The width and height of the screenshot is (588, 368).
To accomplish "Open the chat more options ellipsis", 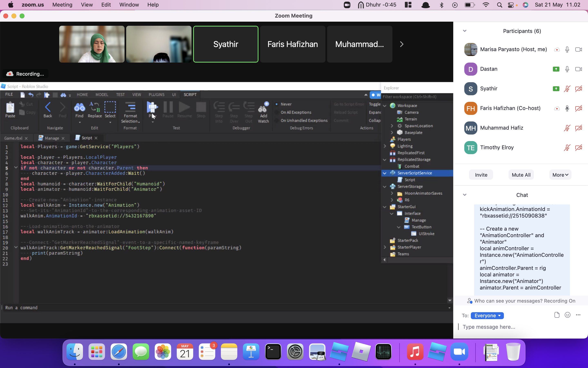I will pyautogui.click(x=578, y=315).
